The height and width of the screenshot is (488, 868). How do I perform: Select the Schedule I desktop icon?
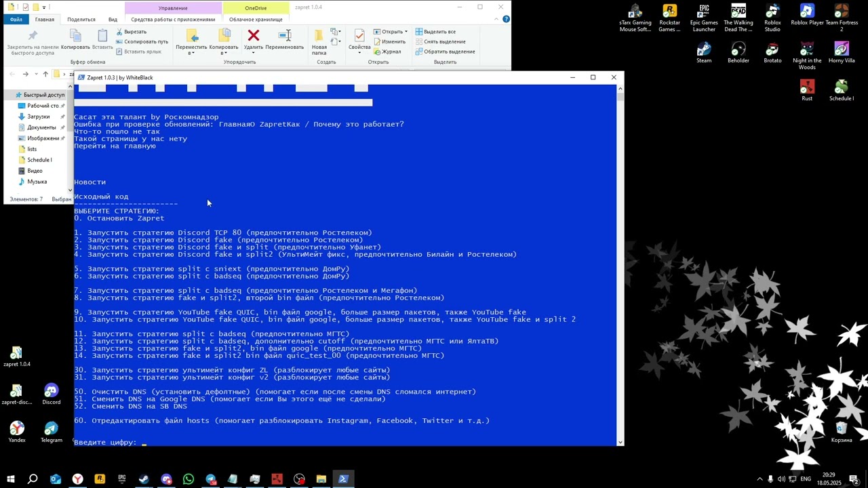tap(842, 91)
